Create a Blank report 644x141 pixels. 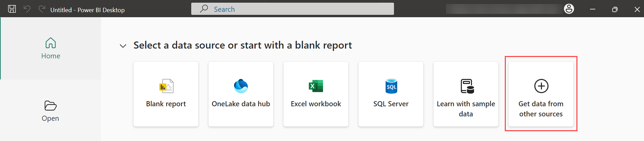166,94
